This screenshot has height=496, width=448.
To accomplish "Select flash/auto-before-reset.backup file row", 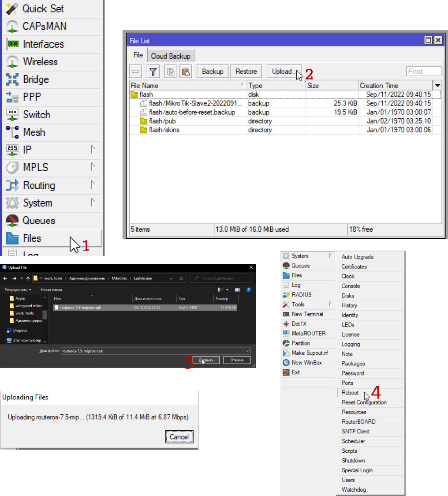I will pos(285,112).
